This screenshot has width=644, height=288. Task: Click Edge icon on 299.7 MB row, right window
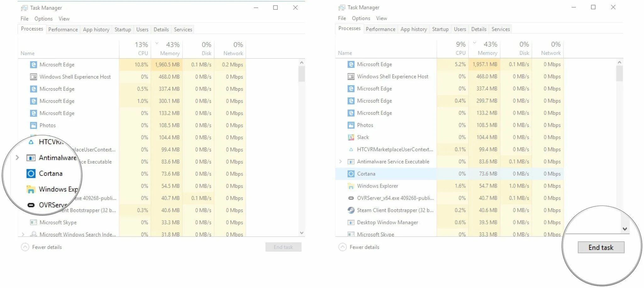pyautogui.click(x=351, y=101)
